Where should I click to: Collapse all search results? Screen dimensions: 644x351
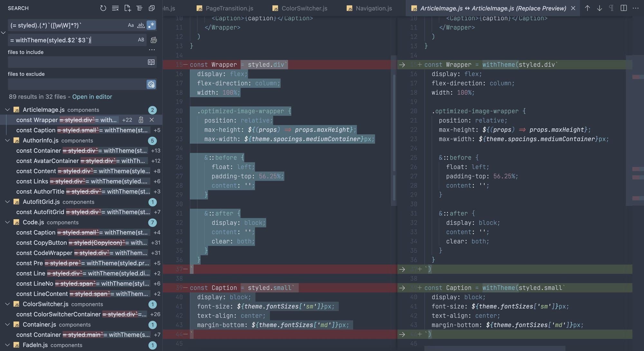[152, 8]
